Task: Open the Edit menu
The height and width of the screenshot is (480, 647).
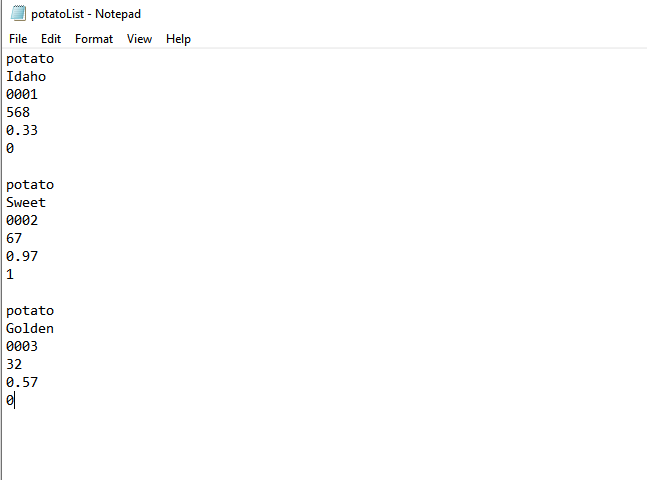Action: coord(51,39)
